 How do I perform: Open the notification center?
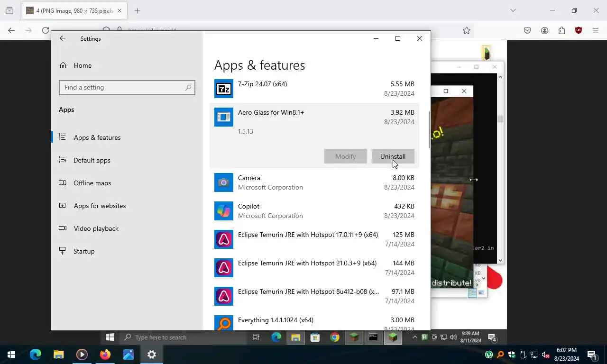point(592,355)
